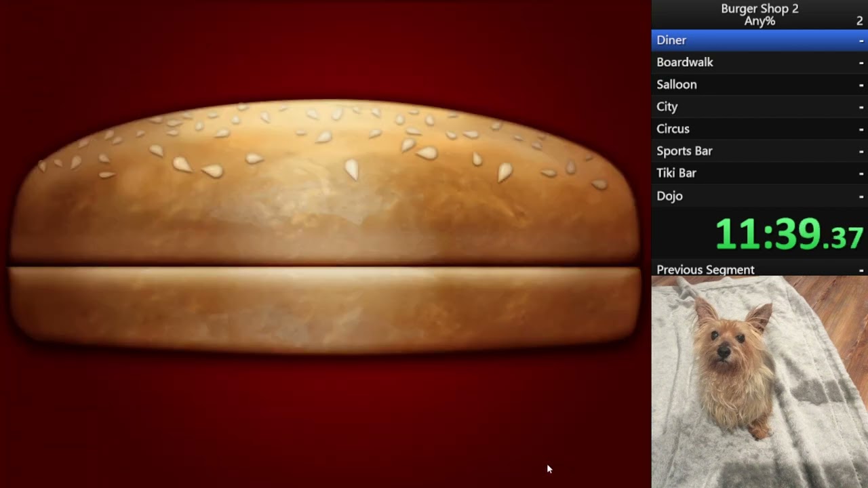Click the green 11:39.37 timer

(x=789, y=235)
